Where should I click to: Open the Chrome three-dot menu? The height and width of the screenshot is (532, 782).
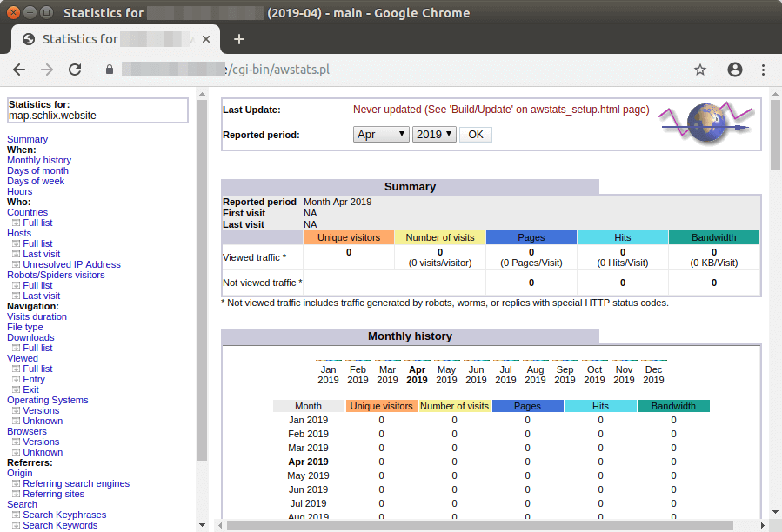click(x=763, y=70)
